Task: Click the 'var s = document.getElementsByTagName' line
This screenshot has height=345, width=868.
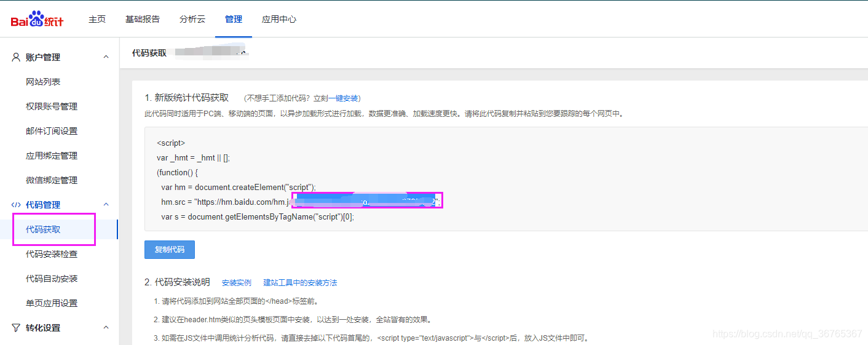Action: 258,217
